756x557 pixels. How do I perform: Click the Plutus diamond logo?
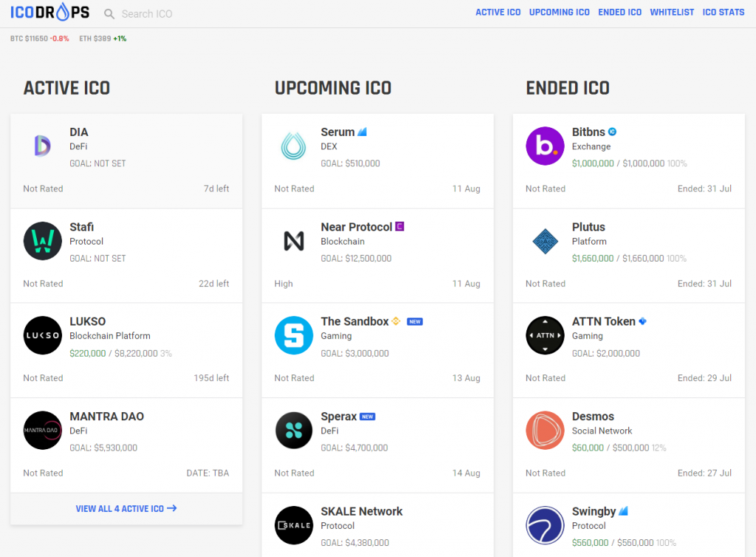click(545, 241)
